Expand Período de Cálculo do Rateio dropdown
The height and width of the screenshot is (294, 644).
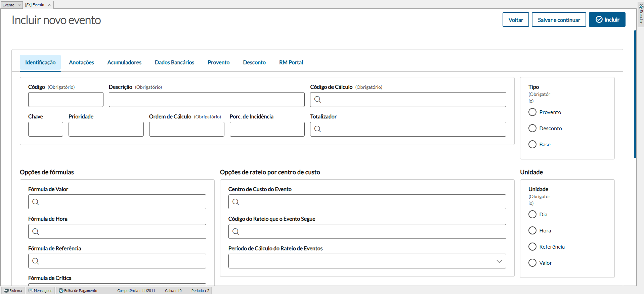point(499,261)
